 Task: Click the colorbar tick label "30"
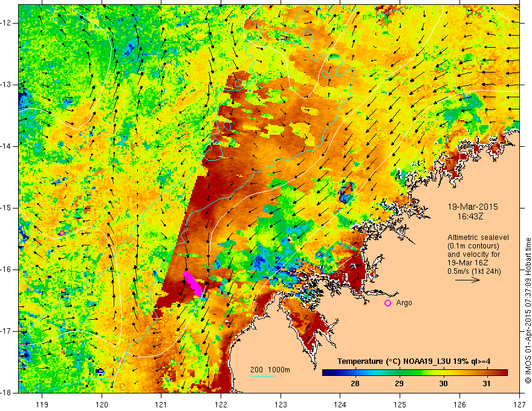tap(443, 384)
